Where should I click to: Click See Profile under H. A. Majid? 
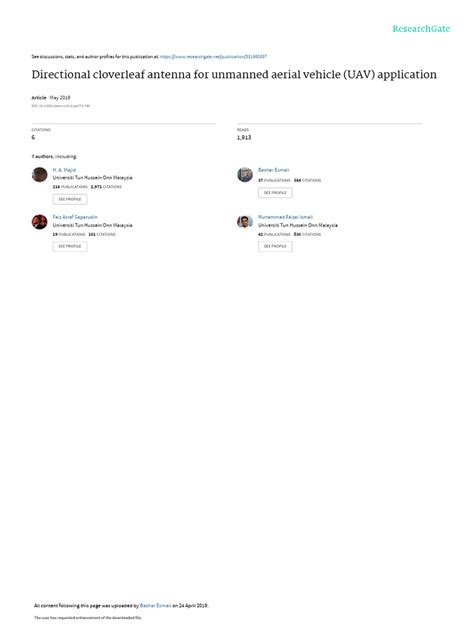pos(70,199)
